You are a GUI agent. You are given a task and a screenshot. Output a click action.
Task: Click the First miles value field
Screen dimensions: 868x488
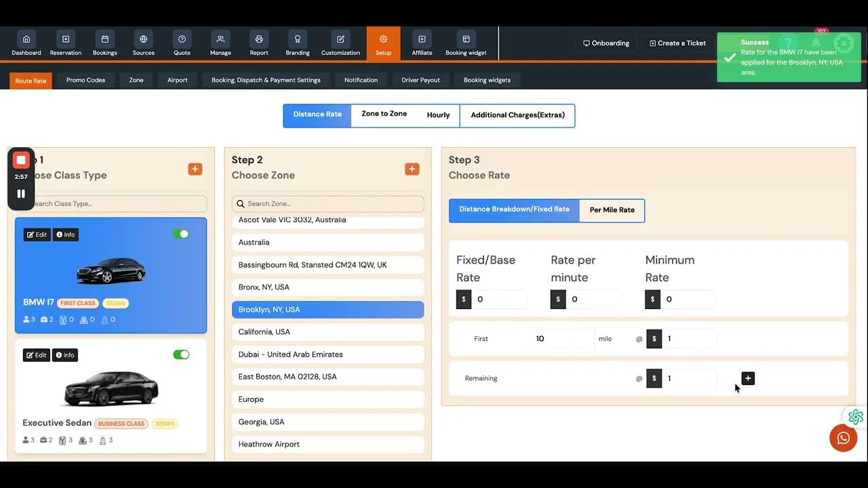tap(562, 338)
